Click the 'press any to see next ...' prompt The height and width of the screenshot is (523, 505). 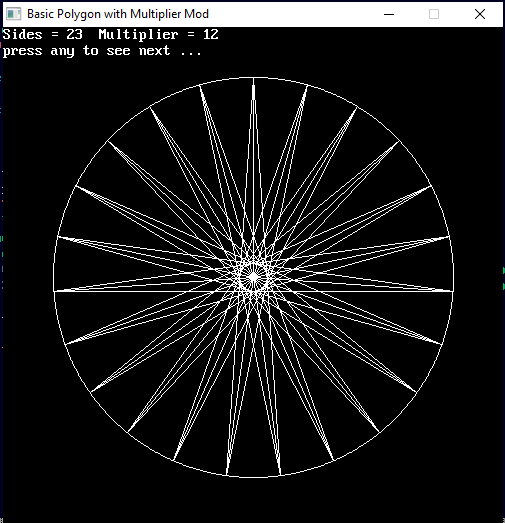pyautogui.click(x=102, y=51)
